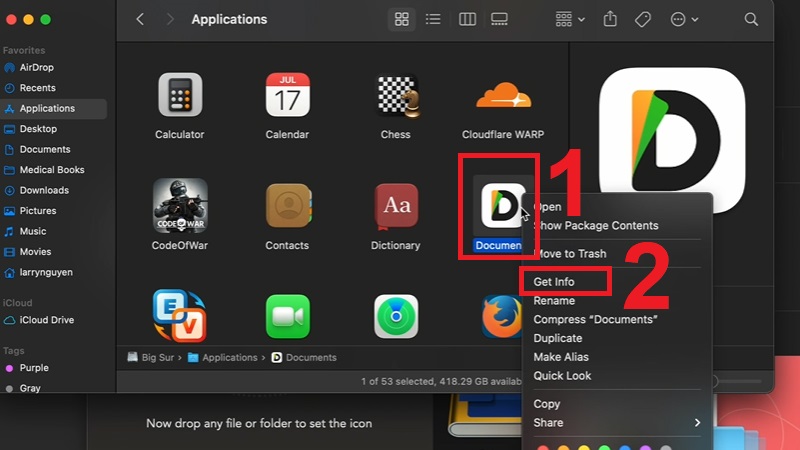Image resolution: width=800 pixels, height=450 pixels.
Task: Click Applications in the path bar
Action: click(229, 357)
